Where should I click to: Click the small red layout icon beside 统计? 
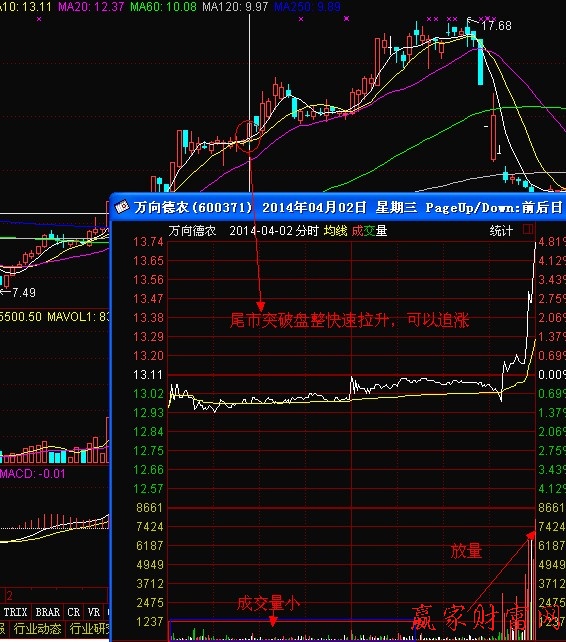click(528, 229)
